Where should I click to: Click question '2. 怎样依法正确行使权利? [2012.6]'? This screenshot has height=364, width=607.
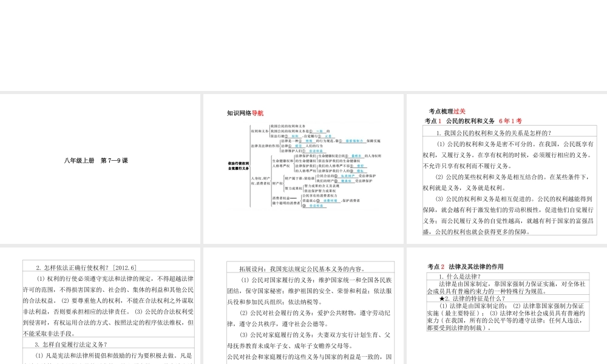pos(86,268)
